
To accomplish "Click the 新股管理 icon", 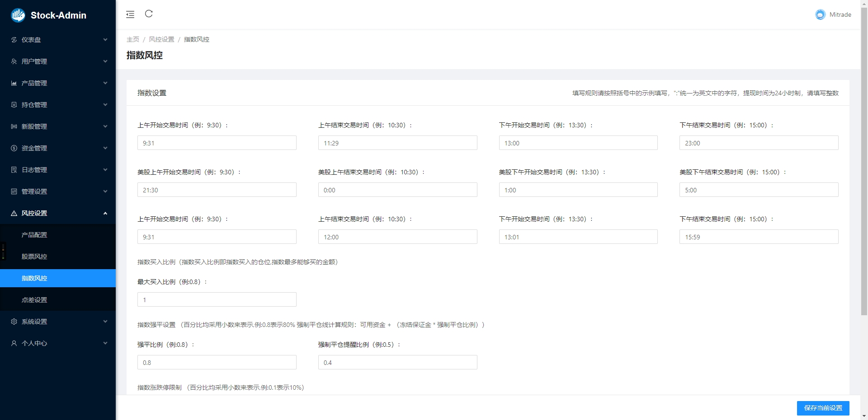I will 14,126.
